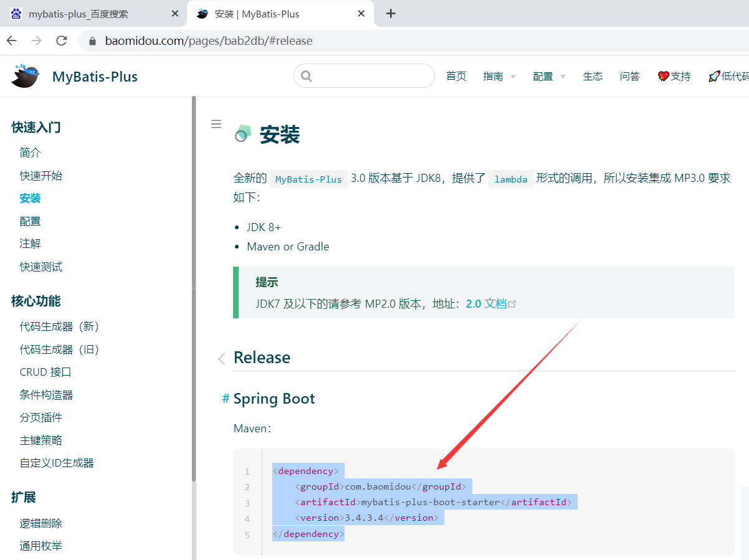Click the groupId com.baomidou code line

coord(382,486)
